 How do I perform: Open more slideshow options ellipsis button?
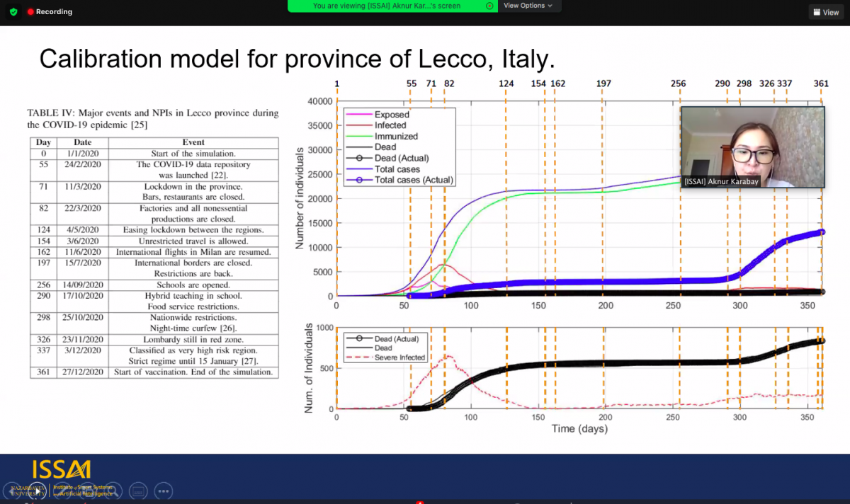163,491
